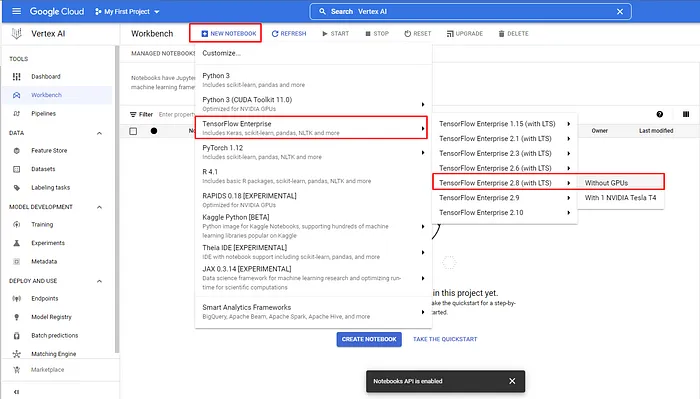The image size is (700, 399).
Task: Open the hamburger navigation menu
Action: click(x=17, y=11)
